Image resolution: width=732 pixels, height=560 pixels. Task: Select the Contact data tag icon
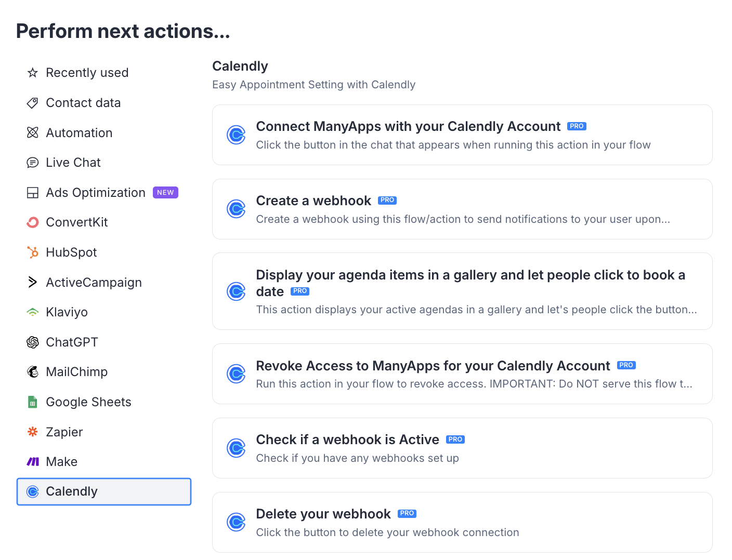tap(32, 103)
